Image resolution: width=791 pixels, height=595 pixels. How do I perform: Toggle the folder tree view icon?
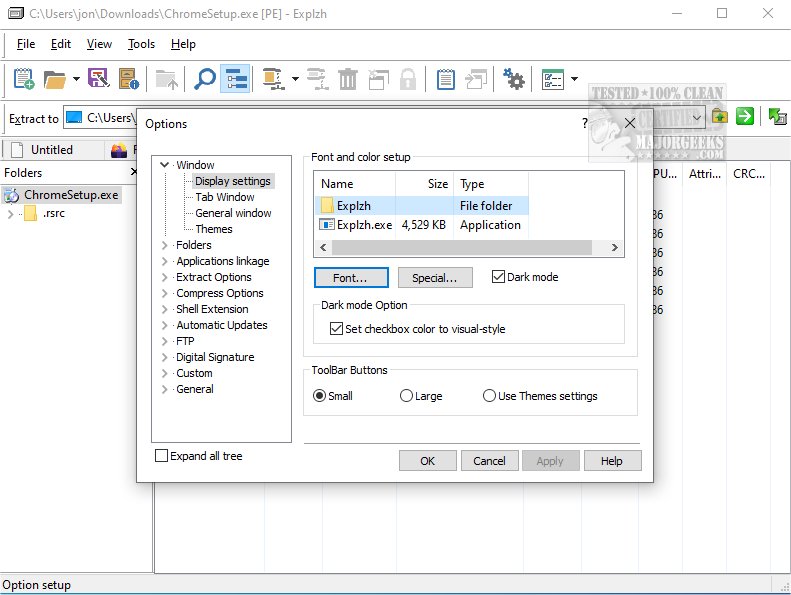(236, 79)
